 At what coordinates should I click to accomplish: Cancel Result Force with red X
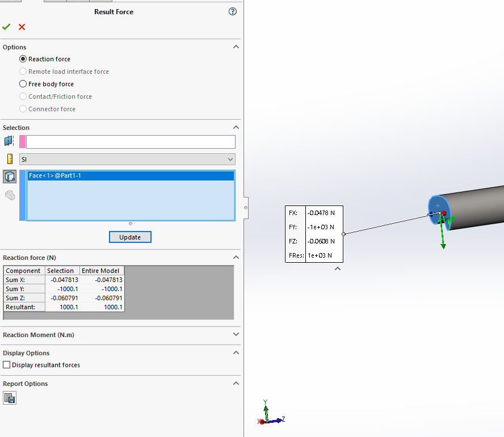click(x=22, y=27)
